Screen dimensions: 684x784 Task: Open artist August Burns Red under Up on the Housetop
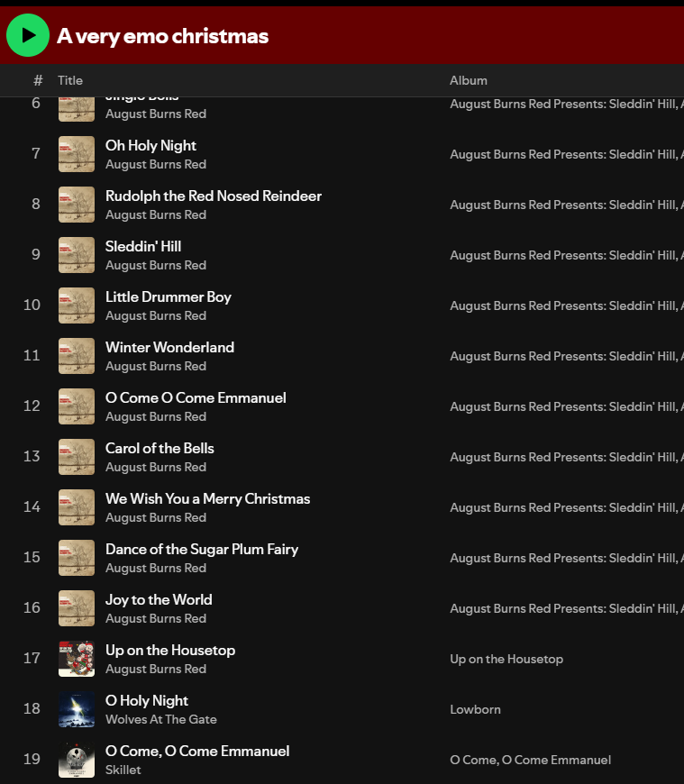(156, 670)
